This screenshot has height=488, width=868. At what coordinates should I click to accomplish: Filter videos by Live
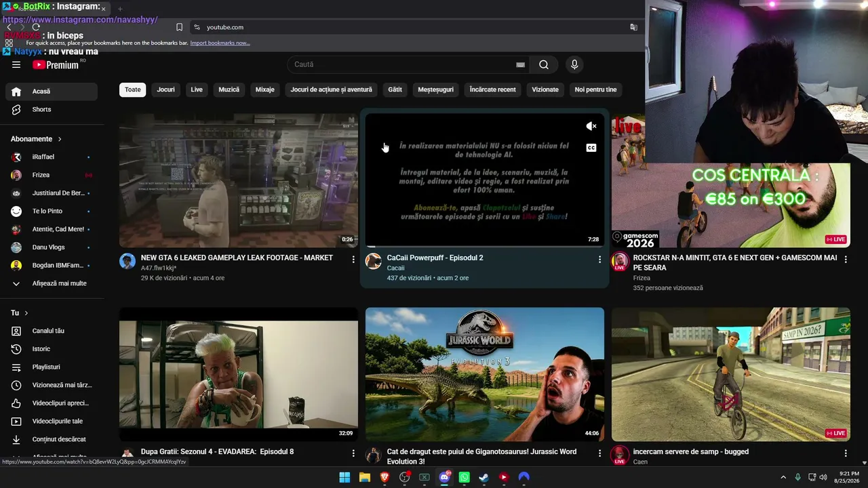197,89
